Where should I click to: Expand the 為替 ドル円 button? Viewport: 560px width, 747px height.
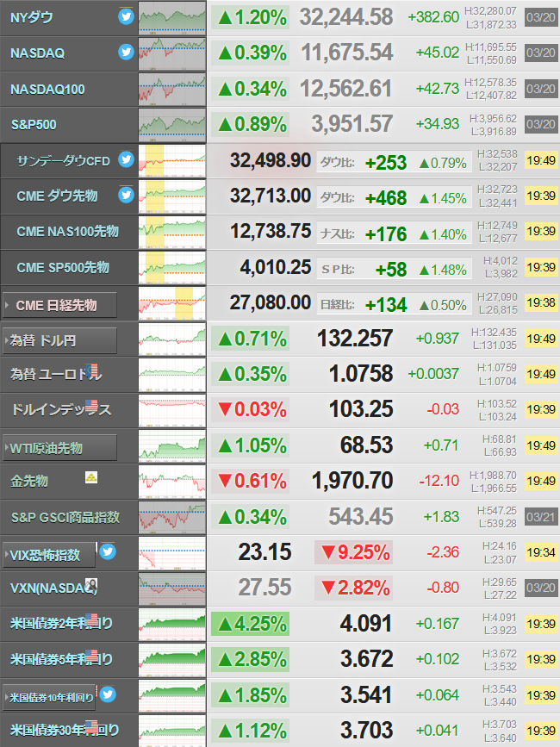[59, 340]
